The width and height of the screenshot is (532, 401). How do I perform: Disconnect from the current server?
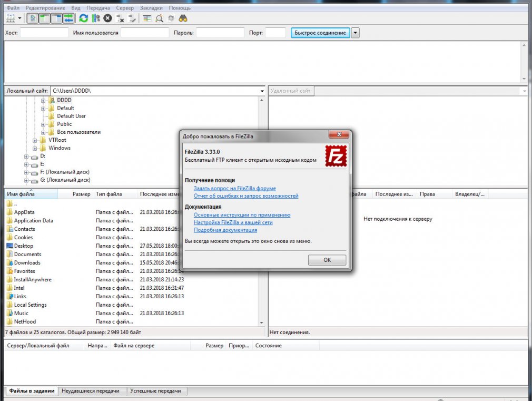pos(120,18)
